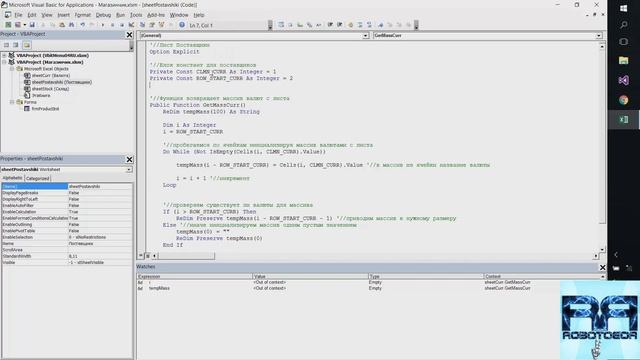Click the (Name) property row
Image resolution: width=640 pixels, height=360 pixels.
point(67,186)
